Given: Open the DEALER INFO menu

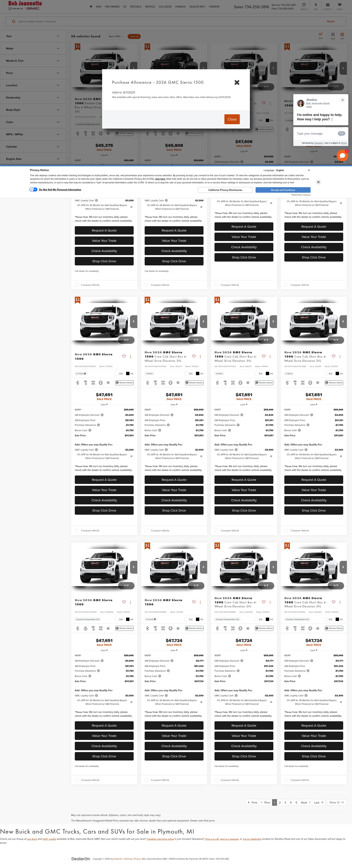Looking at the screenshot, I should pyautogui.click(x=197, y=6).
